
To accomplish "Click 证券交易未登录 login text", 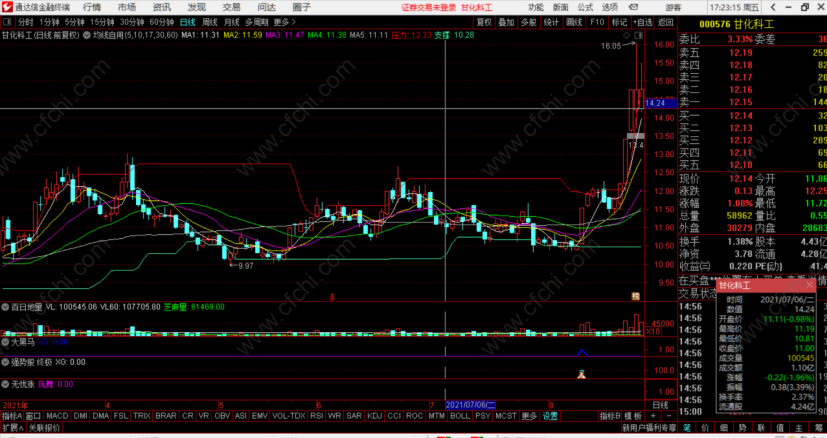I will pos(428,7).
